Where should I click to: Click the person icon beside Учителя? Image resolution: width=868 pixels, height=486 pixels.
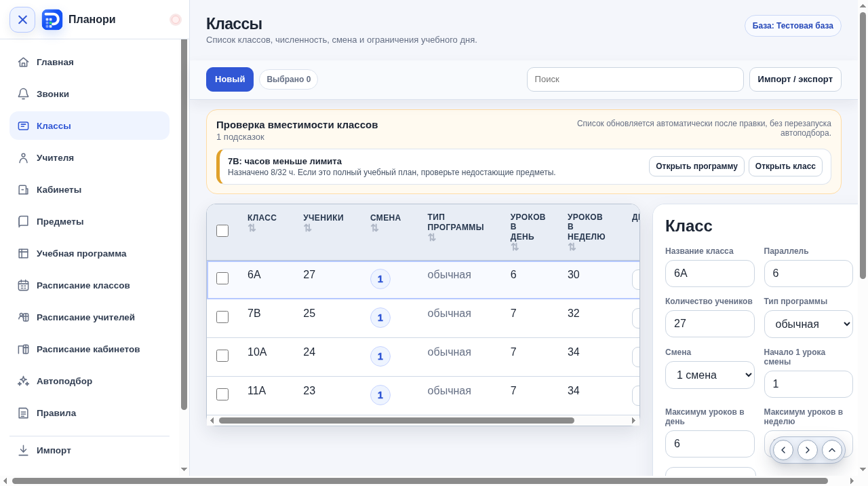(x=24, y=158)
